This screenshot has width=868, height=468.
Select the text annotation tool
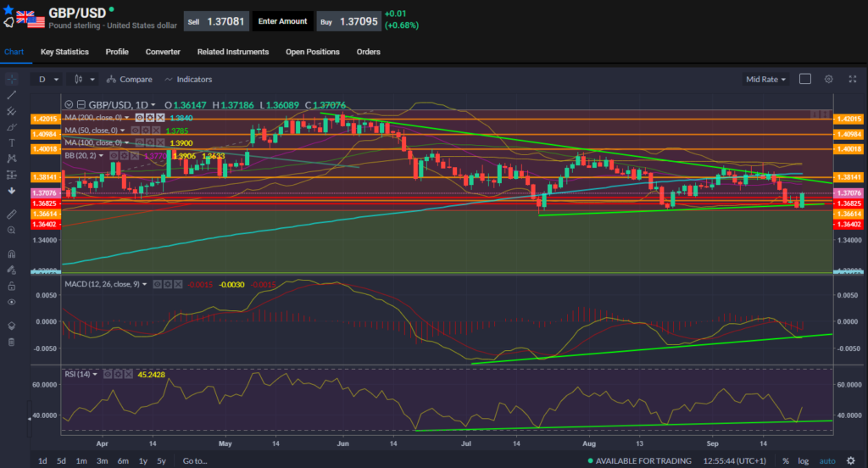pos(11,142)
